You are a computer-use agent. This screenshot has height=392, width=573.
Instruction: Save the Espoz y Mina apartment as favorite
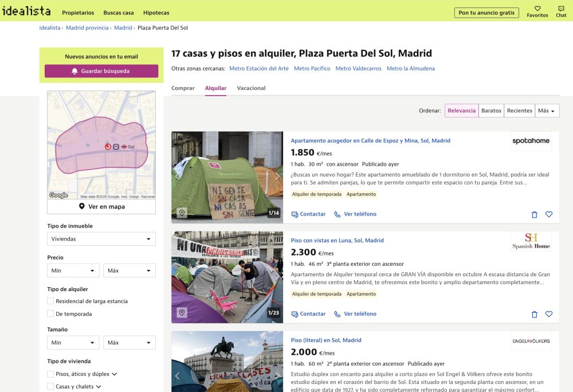click(549, 214)
